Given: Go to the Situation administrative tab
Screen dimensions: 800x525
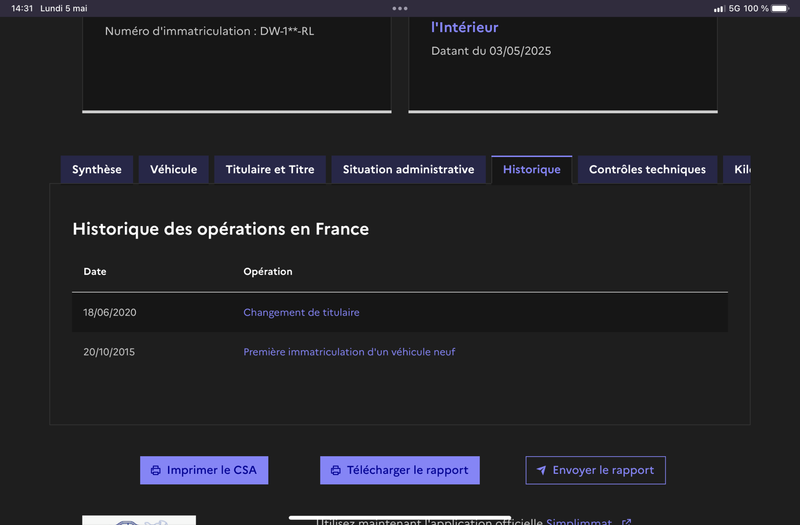Looking at the screenshot, I should 408,170.
